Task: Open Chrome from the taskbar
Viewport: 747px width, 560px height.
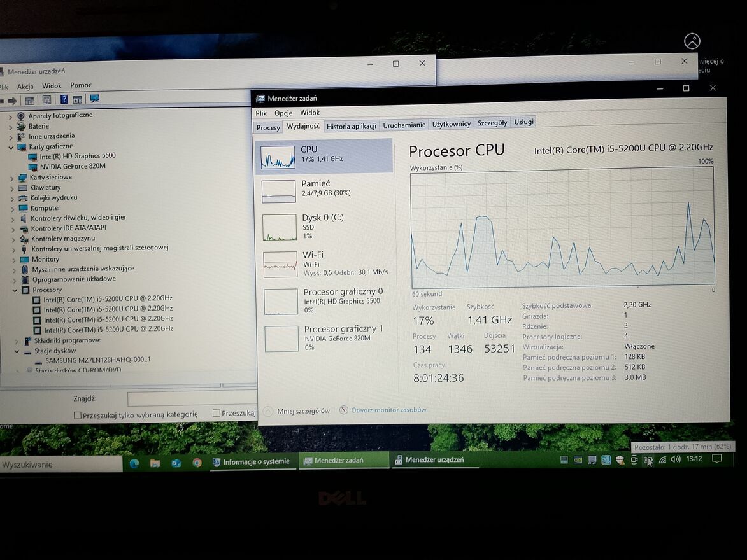Action: (x=197, y=463)
